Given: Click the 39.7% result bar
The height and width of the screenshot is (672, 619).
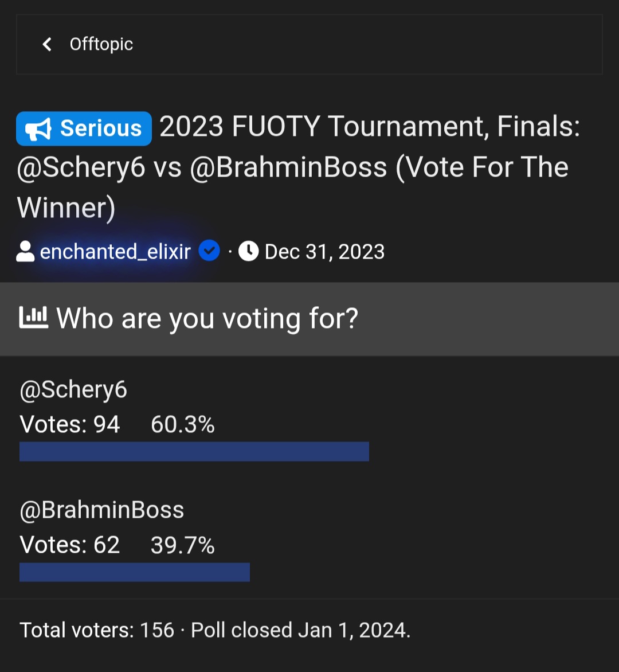Looking at the screenshot, I should pyautogui.click(x=135, y=572).
